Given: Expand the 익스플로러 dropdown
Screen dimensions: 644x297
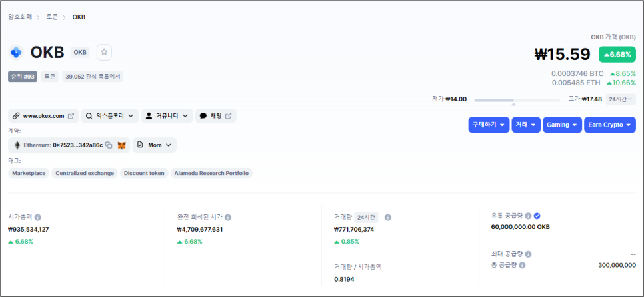Looking at the screenshot, I should (109, 116).
